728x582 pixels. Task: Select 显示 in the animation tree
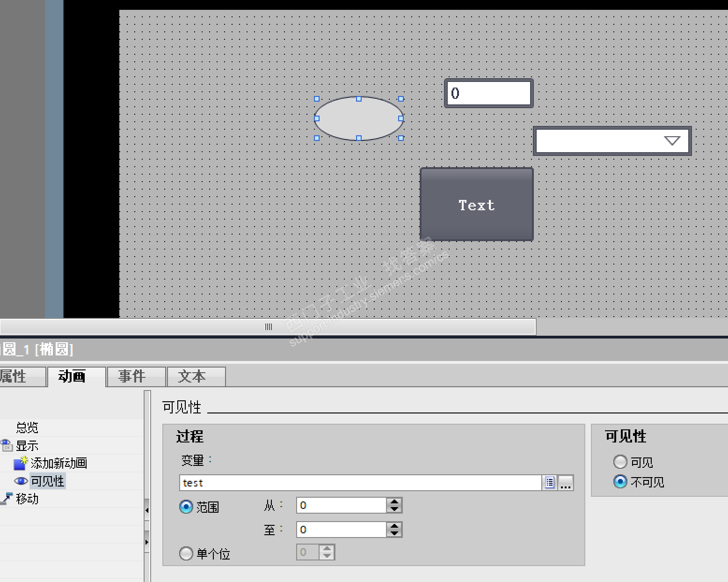(27, 445)
